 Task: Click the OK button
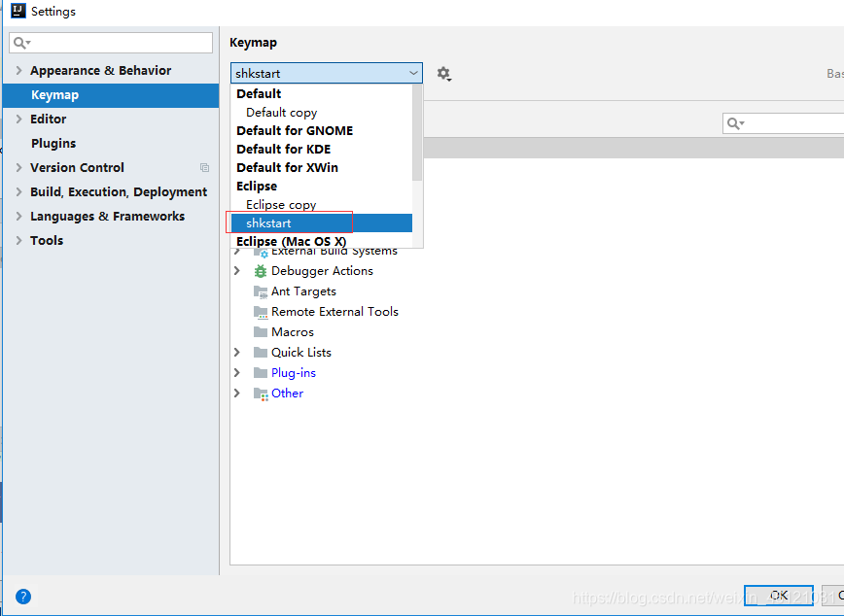pyautogui.click(x=778, y=595)
